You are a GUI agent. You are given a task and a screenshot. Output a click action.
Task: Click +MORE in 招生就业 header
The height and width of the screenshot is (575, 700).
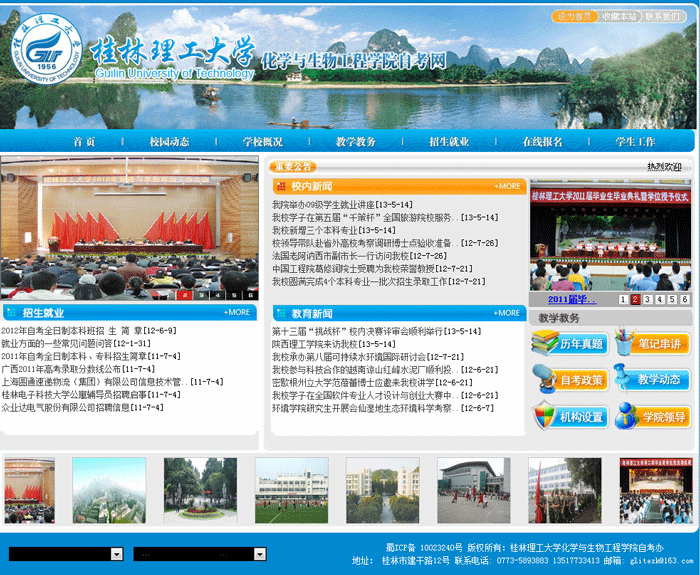(x=237, y=312)
